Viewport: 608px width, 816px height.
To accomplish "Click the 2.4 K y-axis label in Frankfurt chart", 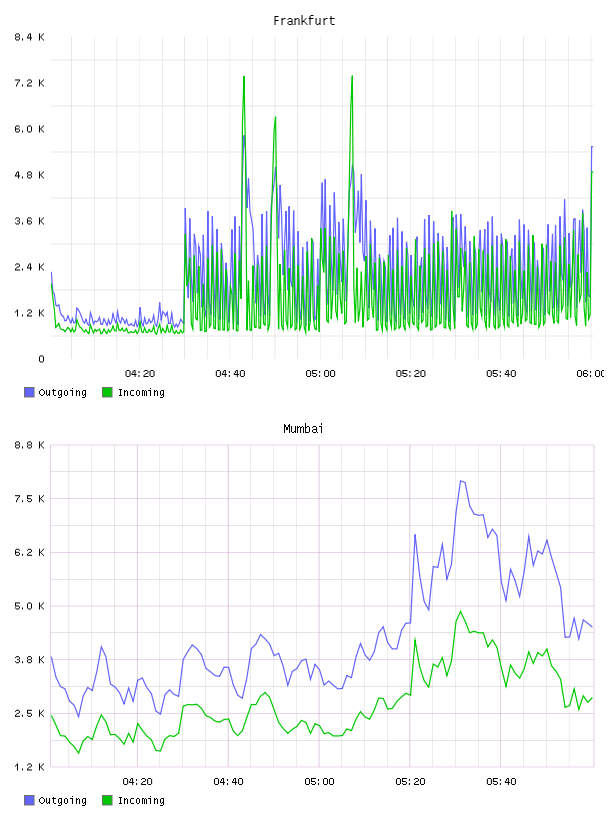I will pos(30,267).
